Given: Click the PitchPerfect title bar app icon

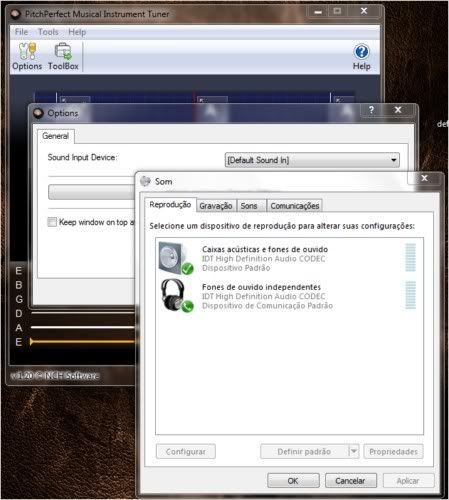Looking at the screenshot, I should pos(15,14).
